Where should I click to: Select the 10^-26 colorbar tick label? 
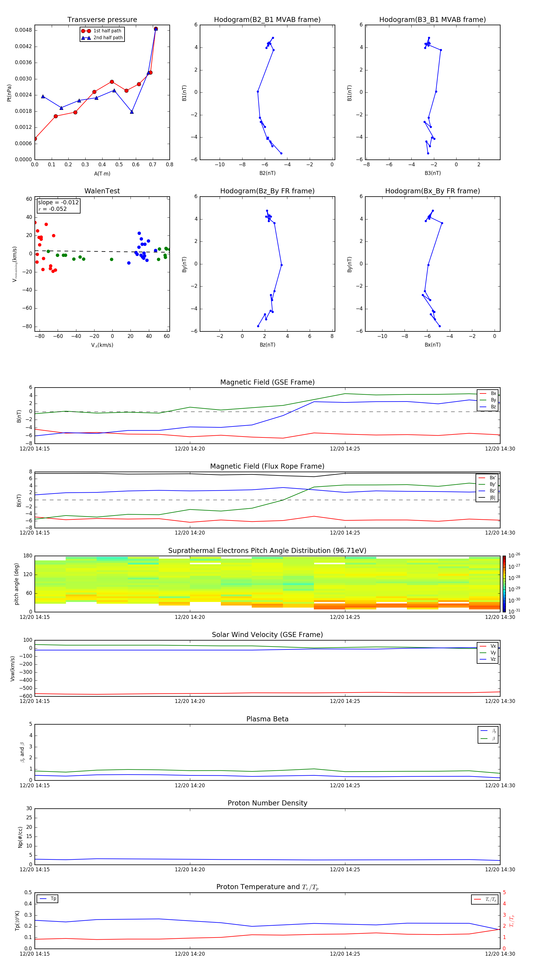point(514,555)
